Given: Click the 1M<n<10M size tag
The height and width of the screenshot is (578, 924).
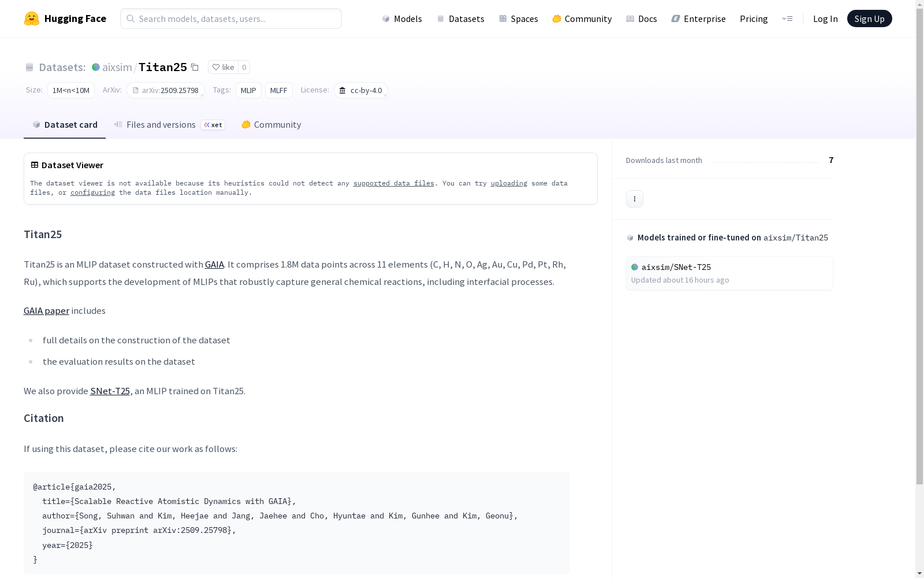Looking at the screenshot, I should 71,90.
